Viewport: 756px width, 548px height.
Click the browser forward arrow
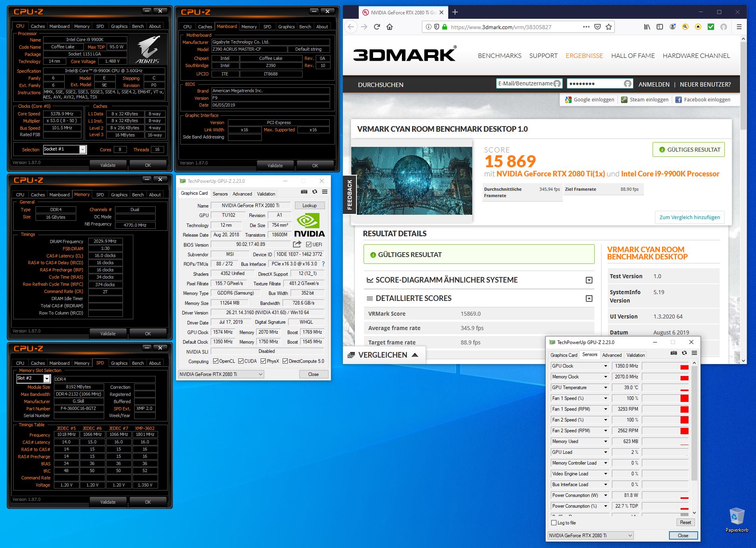point(364,27)
